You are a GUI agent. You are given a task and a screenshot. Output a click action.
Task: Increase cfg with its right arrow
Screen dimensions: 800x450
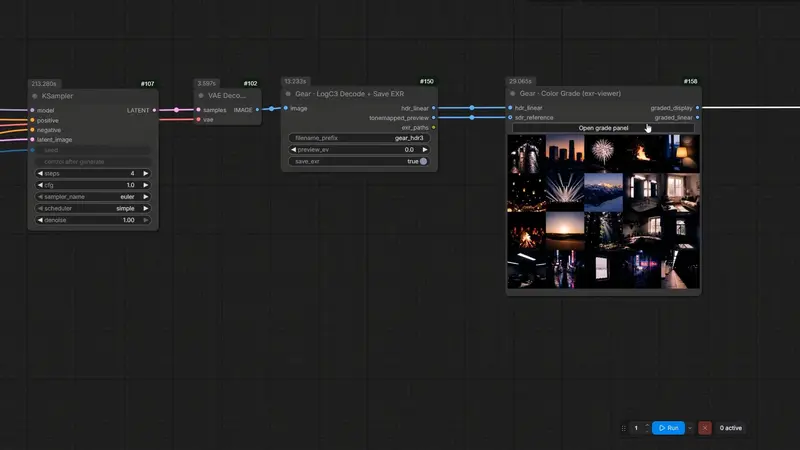pos(146,185)
